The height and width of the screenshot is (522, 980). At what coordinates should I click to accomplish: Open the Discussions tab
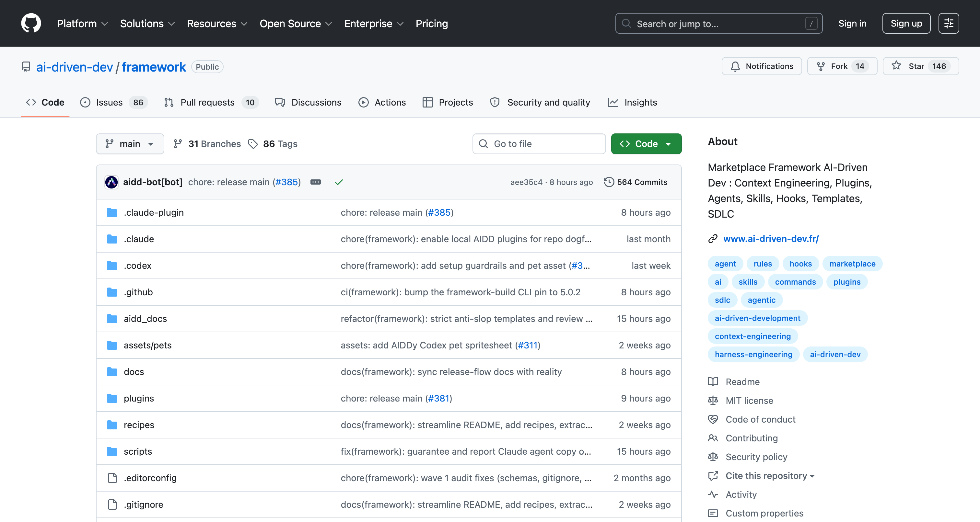point(308,102)
